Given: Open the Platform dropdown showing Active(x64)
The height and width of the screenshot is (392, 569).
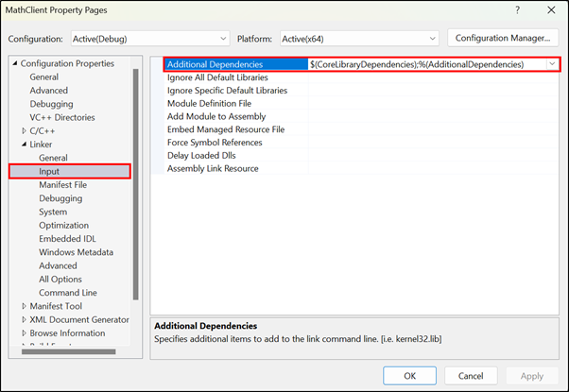Looking at the screenshot, I should pos(359,39).
